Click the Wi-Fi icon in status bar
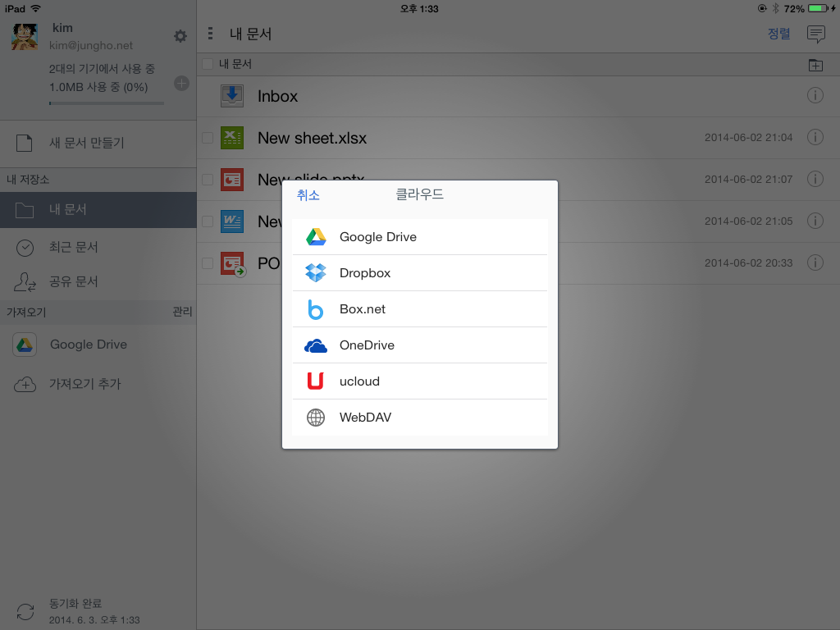Screen dimensions: 840x630 coord(36,8)
